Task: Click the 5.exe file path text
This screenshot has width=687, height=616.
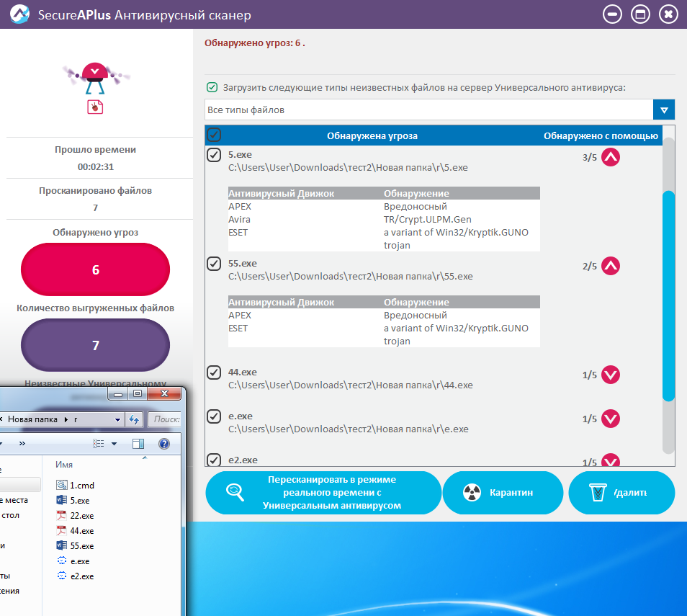Action: coord(348,167)
